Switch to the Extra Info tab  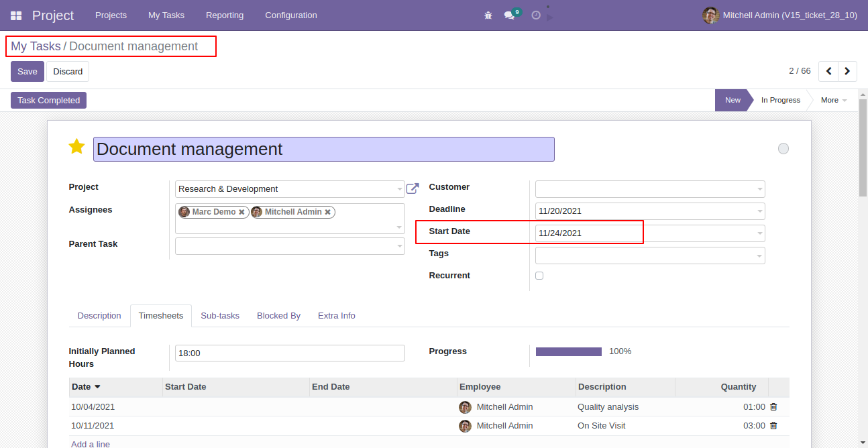pyautogui.click(x=337, y=316)
